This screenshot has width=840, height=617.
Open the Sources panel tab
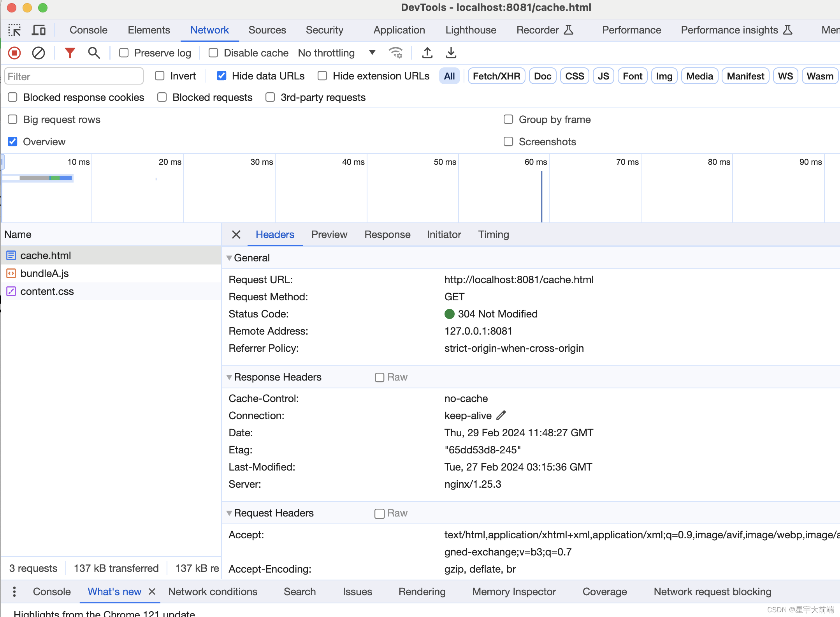(267, 30)
